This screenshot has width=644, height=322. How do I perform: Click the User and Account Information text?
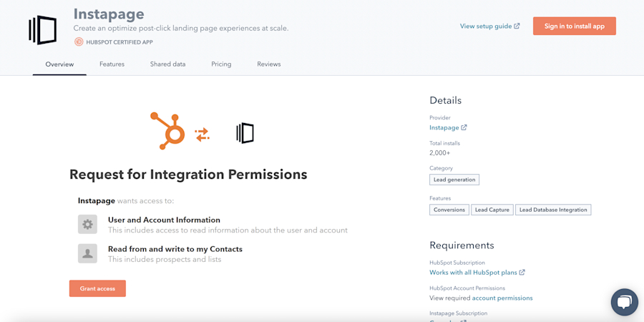pos(164,220)
